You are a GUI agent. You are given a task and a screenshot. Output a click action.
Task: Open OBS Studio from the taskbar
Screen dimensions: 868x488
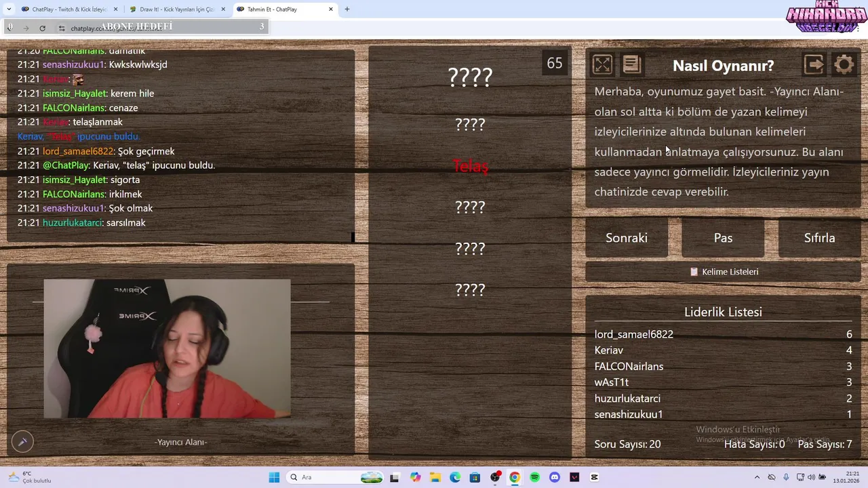coord(495,477)
